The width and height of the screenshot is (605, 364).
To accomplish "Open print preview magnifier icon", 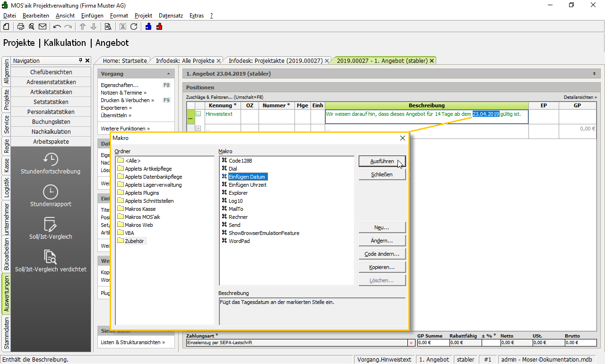I will coord(31,26).
